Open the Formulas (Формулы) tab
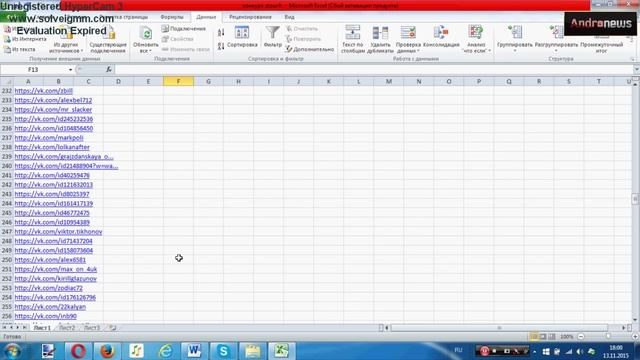Screen dimensions: 640x360 tap(172, 17)
